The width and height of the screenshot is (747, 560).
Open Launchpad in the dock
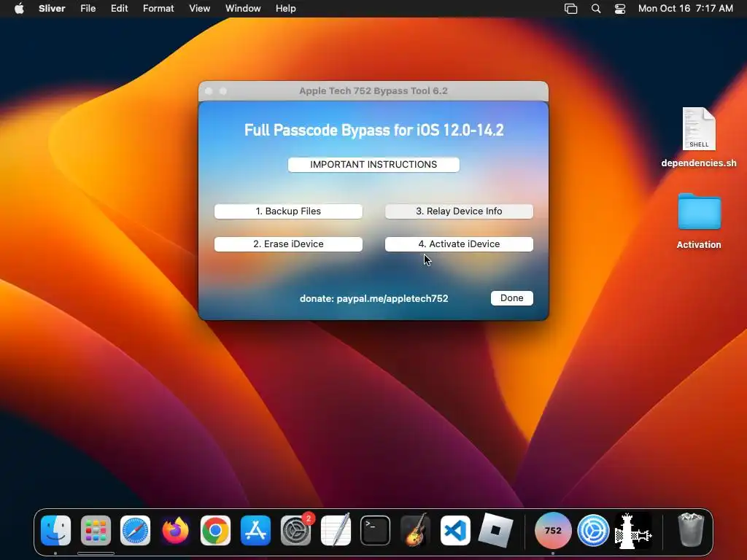click(x=96, y=531)
